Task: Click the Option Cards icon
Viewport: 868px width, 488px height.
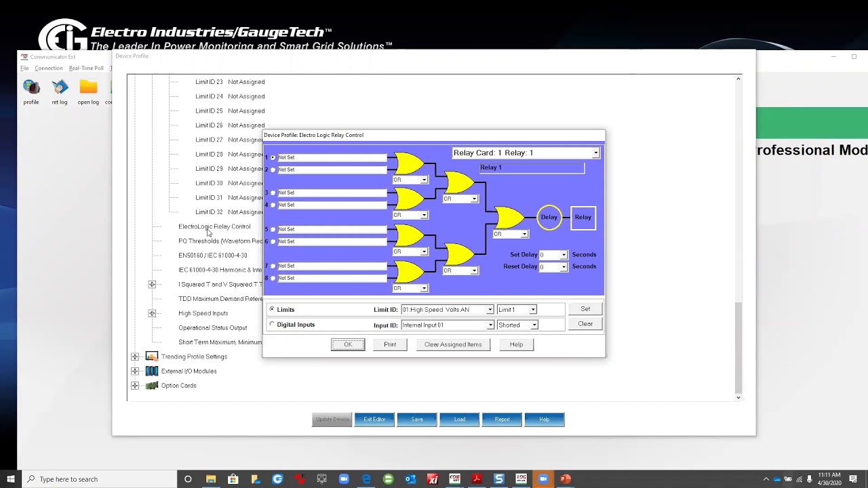Action: point(152,386)
